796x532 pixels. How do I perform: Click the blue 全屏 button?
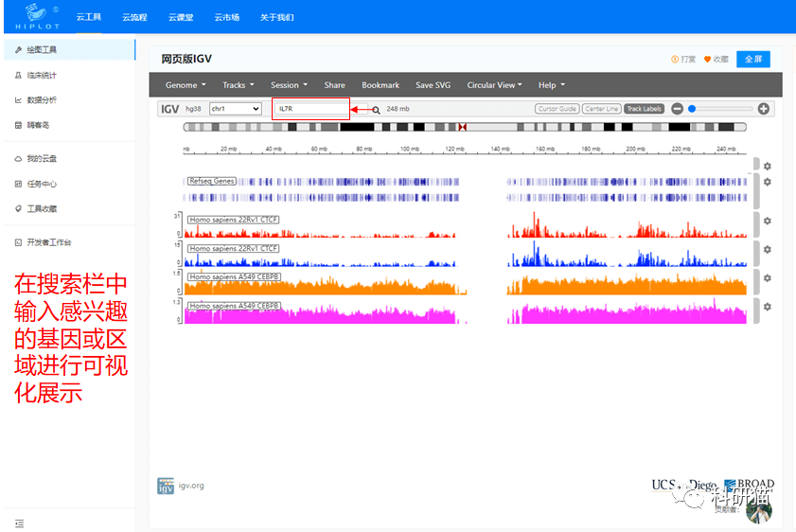pos(752,59)
